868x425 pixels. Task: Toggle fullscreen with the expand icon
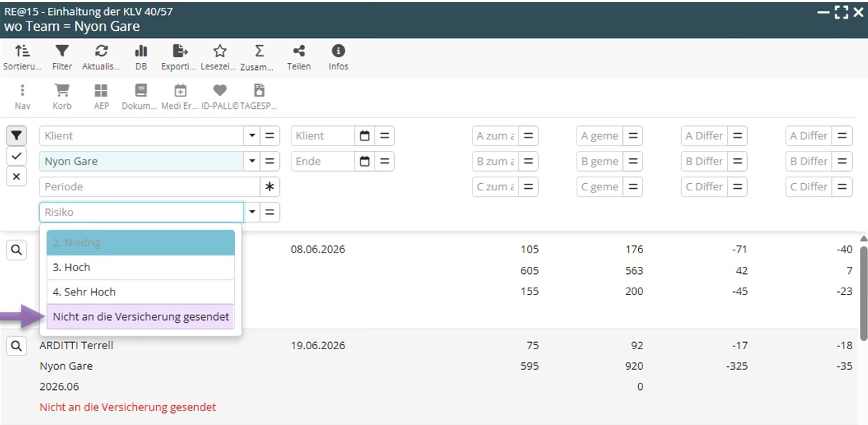coord(842,12)
